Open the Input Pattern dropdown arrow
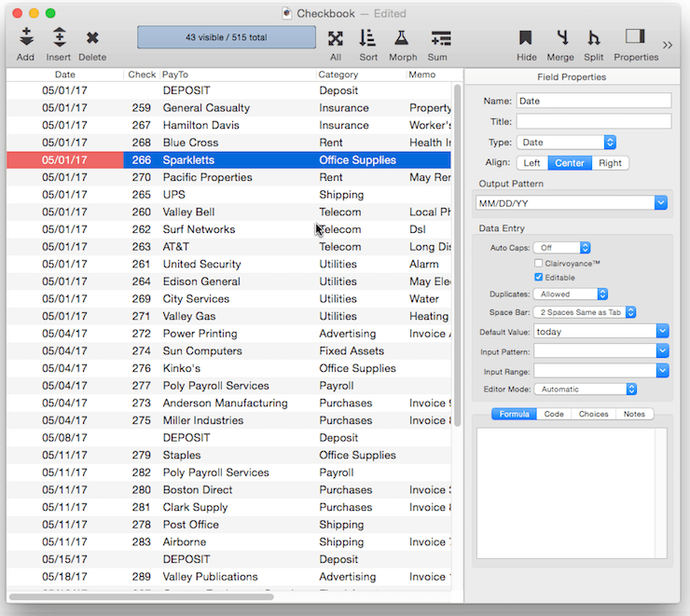Viewport: 690px width, 616px height. pyautogui.click(x=662, y=350)
